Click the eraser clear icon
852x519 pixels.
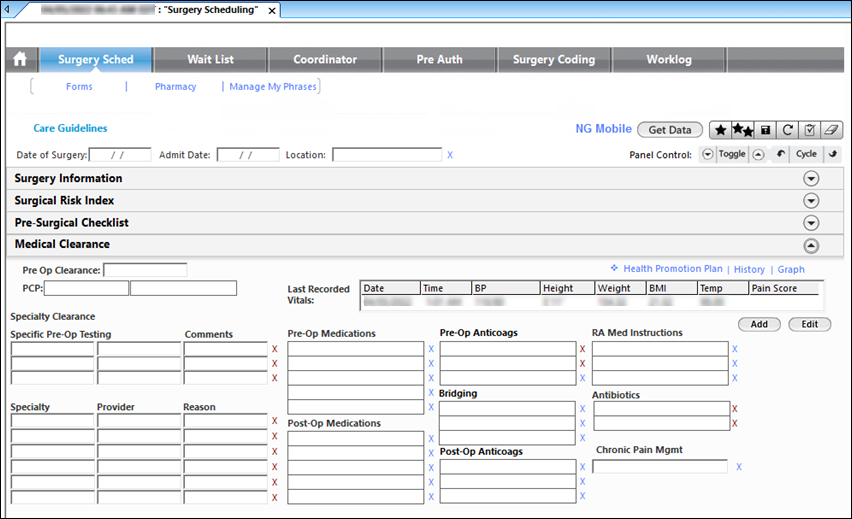coord(831,130)
